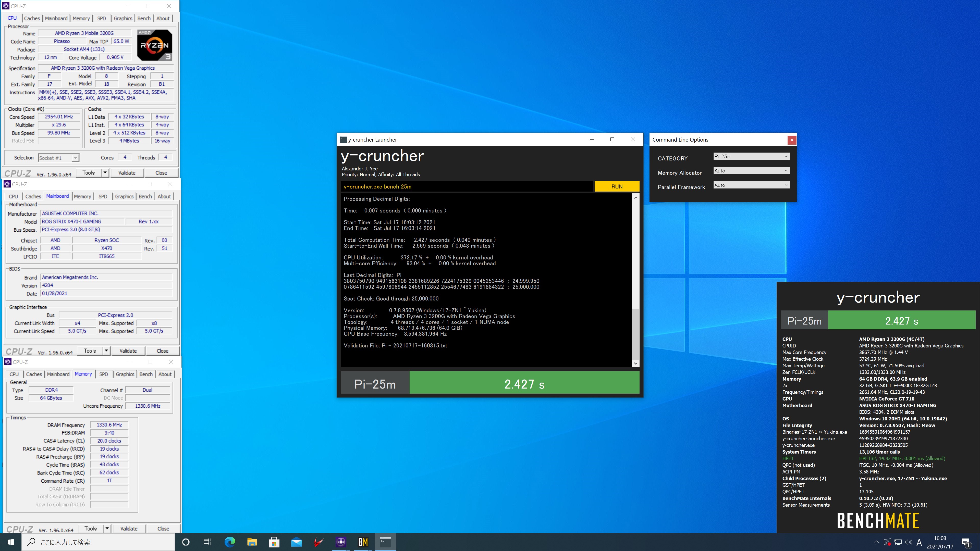Click the output scrollbar up arrow
980x551 pixels.
(635, 198)
